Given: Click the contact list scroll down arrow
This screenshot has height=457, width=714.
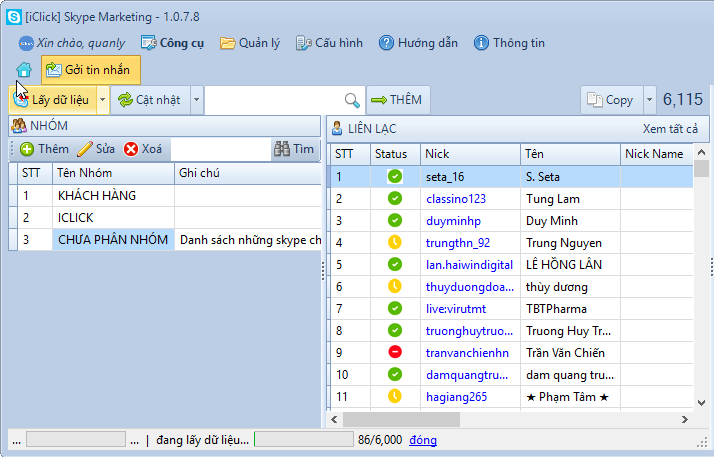Looking at the screenshot, I should 702,403.
